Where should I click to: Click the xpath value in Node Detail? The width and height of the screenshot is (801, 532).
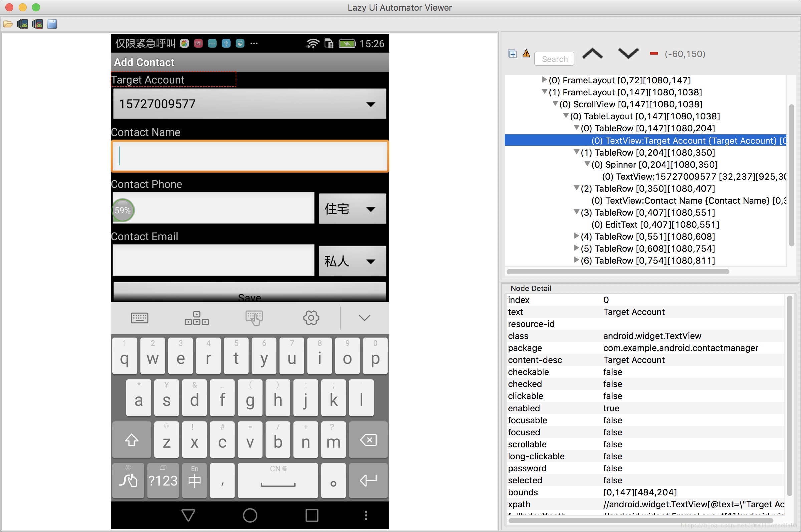click(x=694, y=504)
